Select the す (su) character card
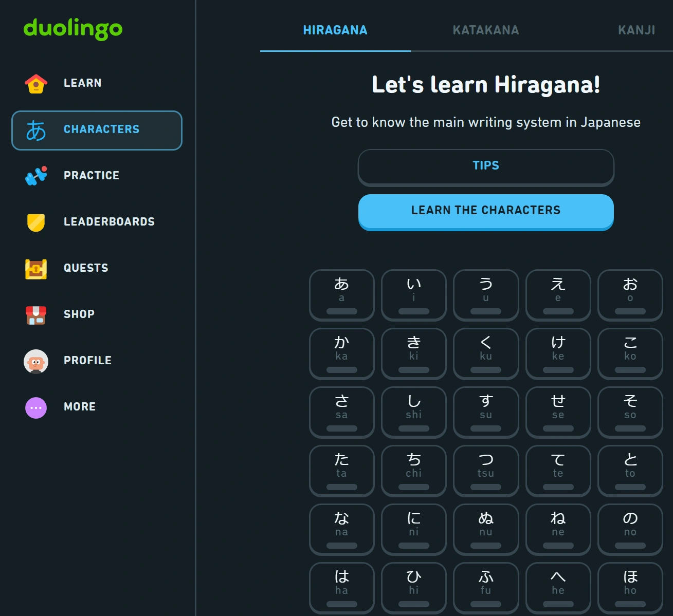The height and width of the screenshot is (616, 673). pos(486,412)
